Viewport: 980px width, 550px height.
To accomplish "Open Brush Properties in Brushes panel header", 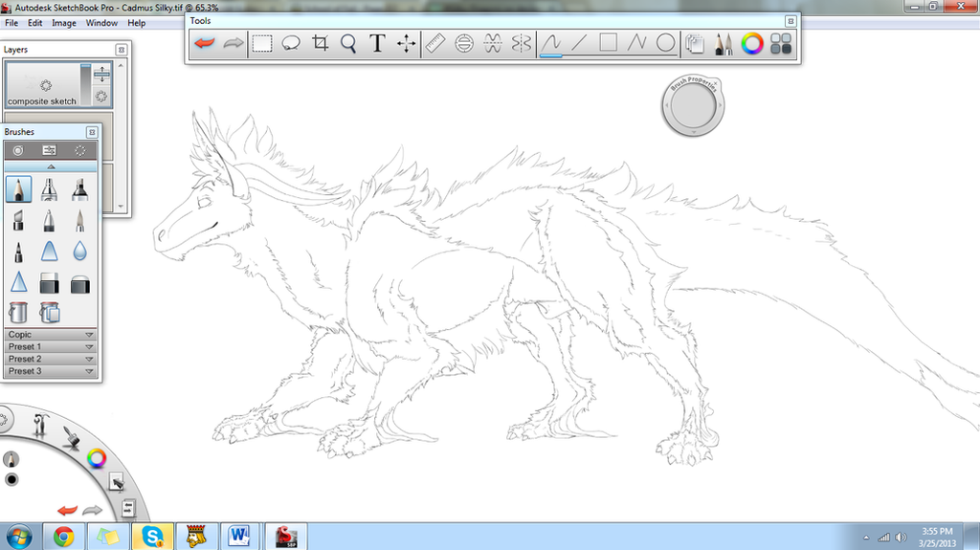I will tap(18, 150).
